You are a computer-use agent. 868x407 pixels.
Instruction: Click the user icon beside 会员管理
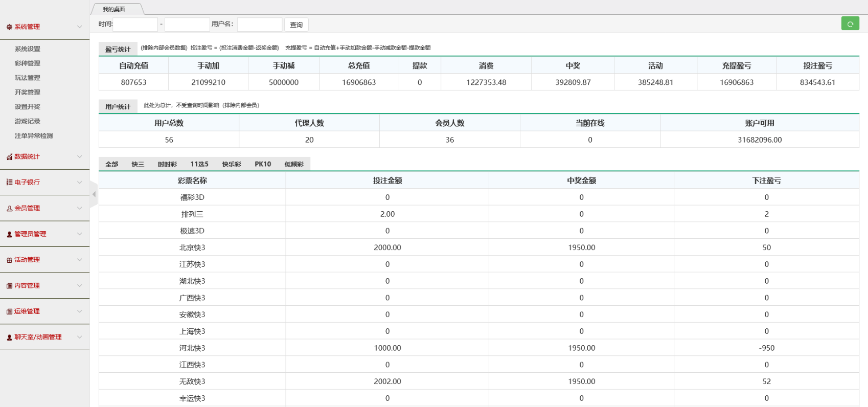click(9, 209)
